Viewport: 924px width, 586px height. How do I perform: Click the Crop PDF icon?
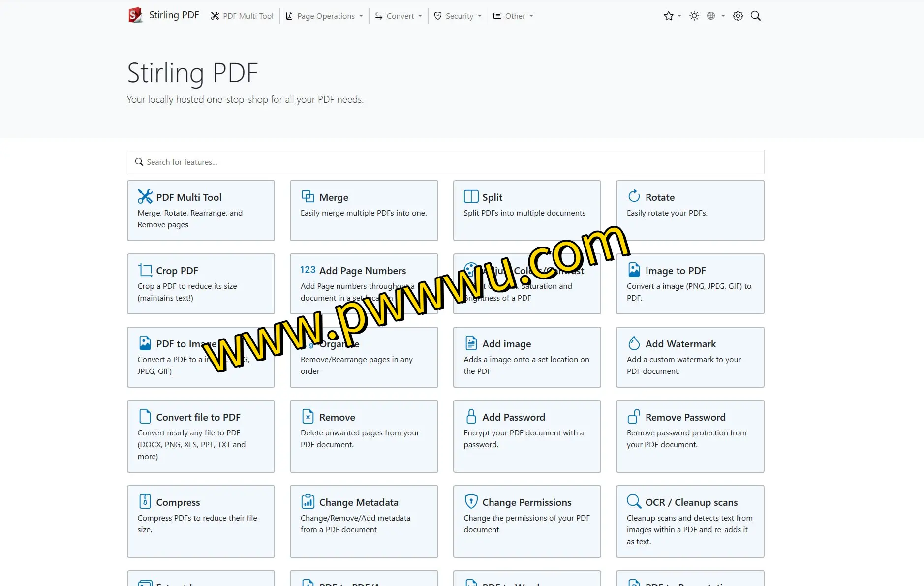[145, 269]
